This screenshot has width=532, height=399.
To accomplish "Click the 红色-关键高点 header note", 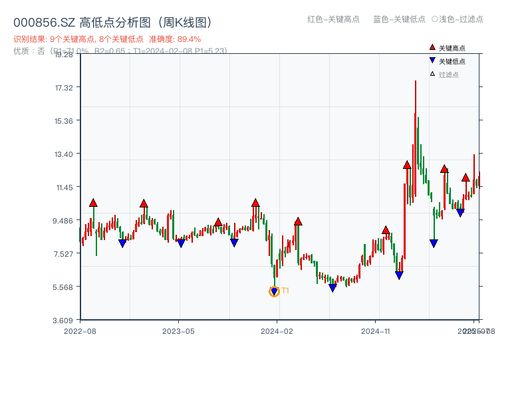I will (x=333, y=19).
